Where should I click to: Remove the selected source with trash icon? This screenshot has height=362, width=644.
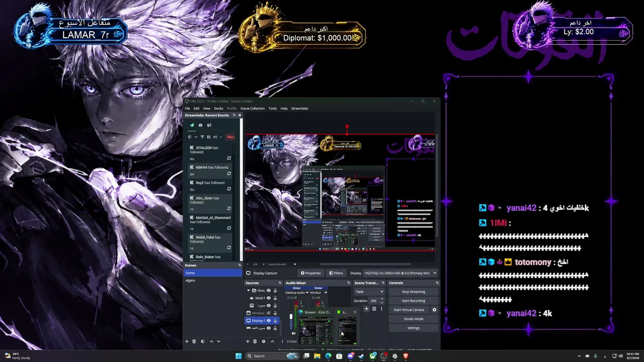point(255,341)
